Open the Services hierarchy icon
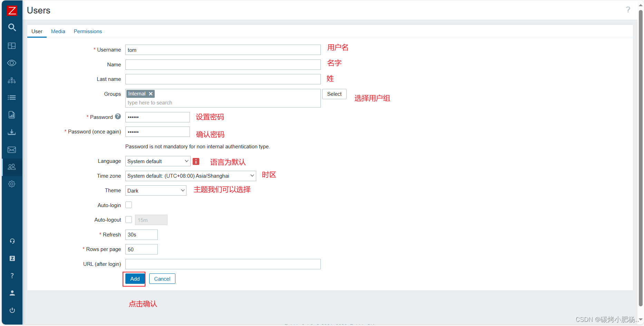This screenshot has height=326, width=644. (x=12, y=80)
